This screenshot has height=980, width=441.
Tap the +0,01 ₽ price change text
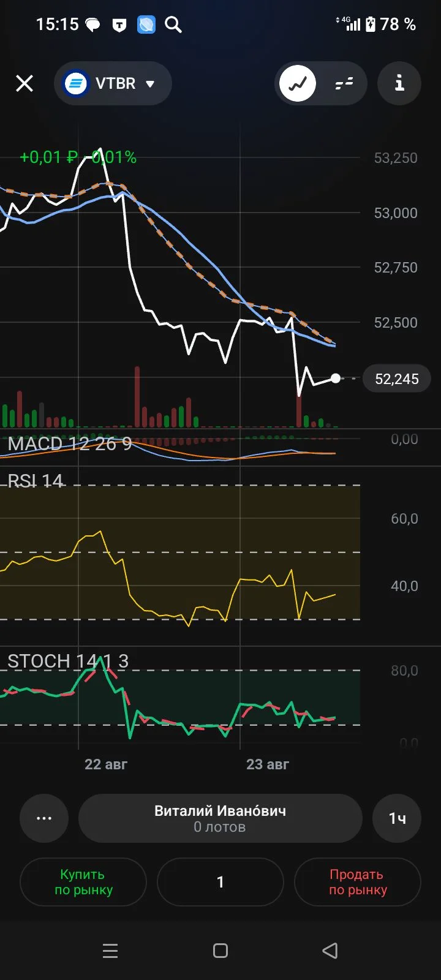click(48, 157)
